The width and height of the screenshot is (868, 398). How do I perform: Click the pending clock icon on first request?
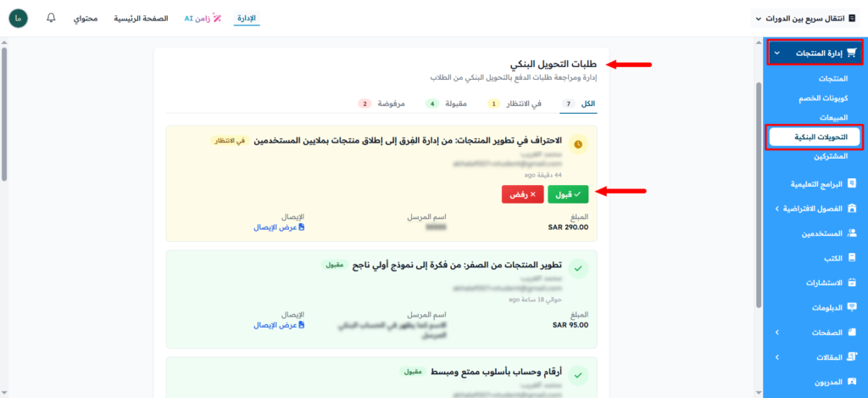[x=578, y=145]
